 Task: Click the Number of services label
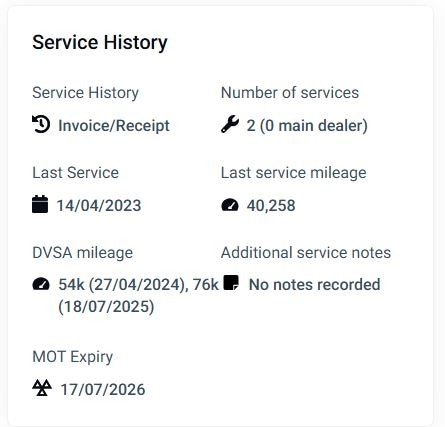pyautogui.click(x=290, y=93)
